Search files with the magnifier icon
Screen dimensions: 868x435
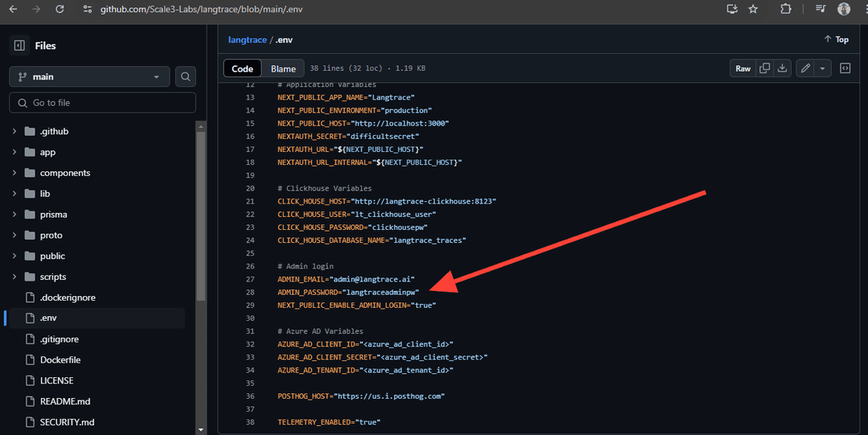coord(186,76)
